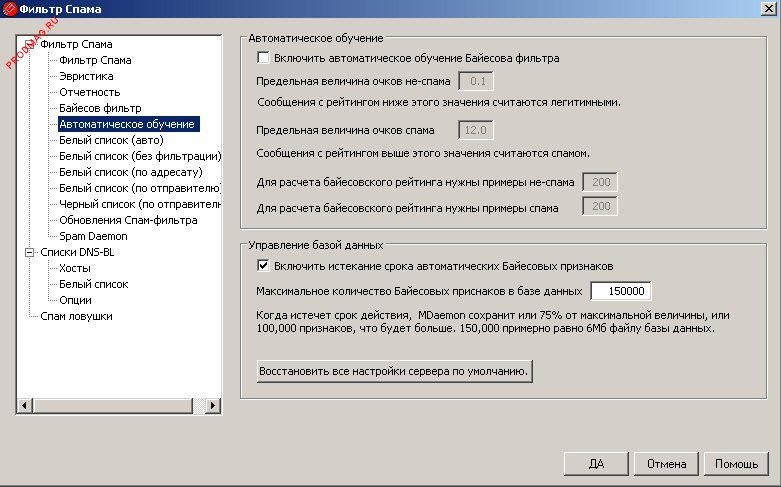The image size is (781, 487).
Task: Open Байесов фильтр settings page
Action: pyautogui.click(x=100, y=108)
